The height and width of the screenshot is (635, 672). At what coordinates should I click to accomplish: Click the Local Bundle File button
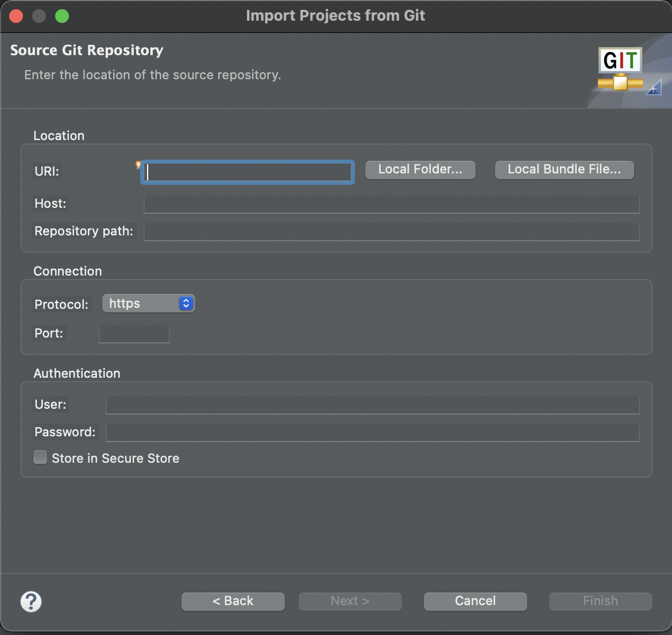(x=564, y=169)
